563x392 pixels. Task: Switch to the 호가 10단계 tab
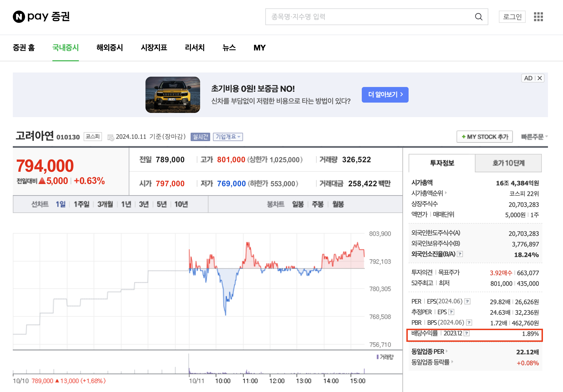point(508,163)
